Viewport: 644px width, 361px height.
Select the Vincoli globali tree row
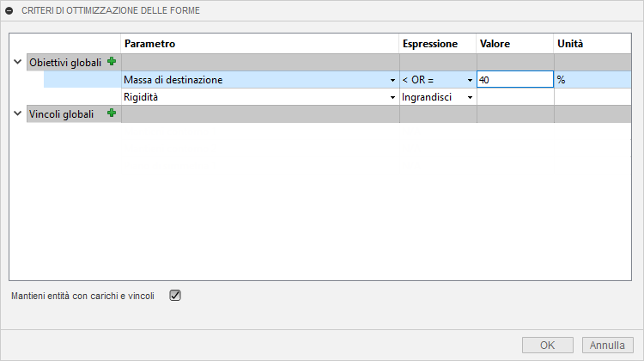pyautogui.click(x=60, y=113)
